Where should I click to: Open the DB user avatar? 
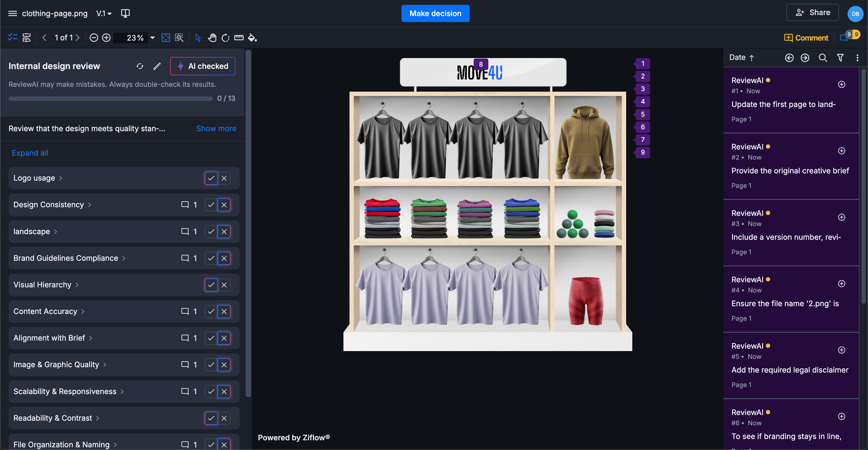tap(856, 14)
